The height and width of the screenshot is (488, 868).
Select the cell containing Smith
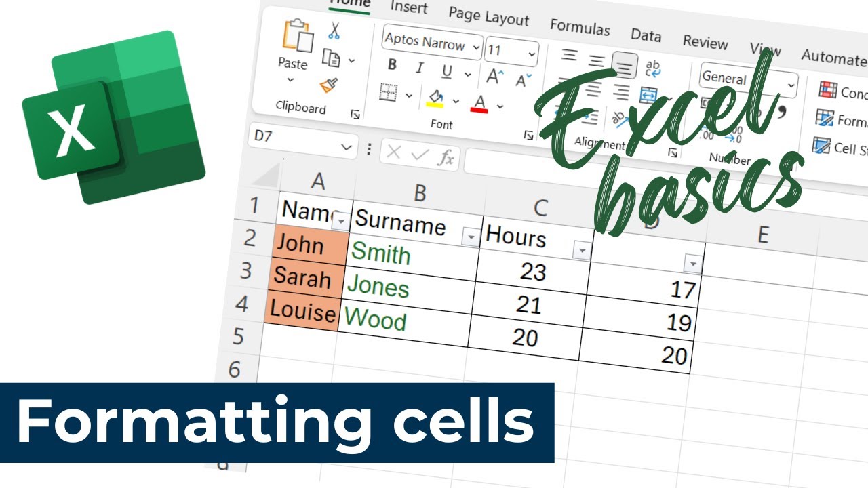click(412, 258)
